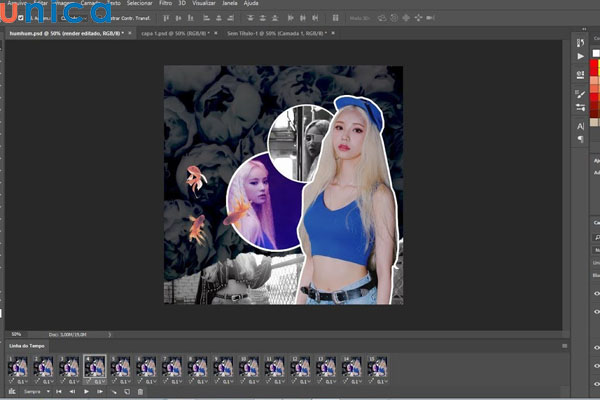The width and height of the screenshot is (600, 400).
Task: Duplicate the selected timeline frame
Action: [x=127, y=392]
